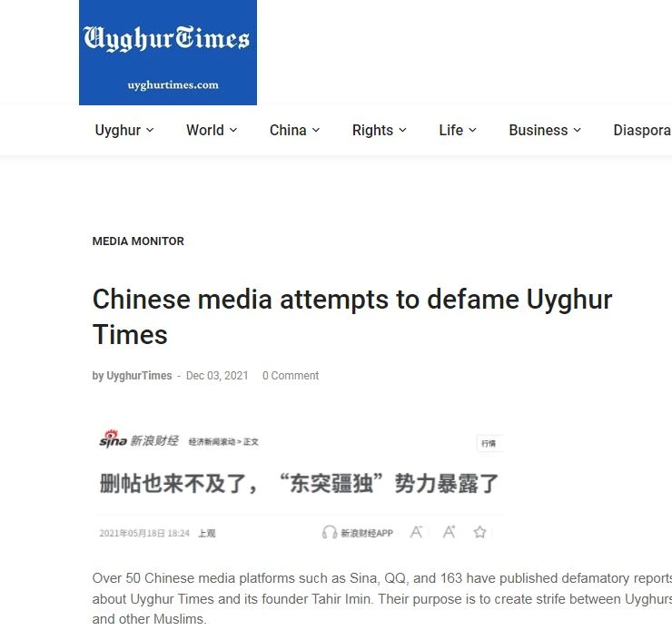Expand the China menu chevron
The width and height of the screenshot is (672, 630).
point(316,130)
